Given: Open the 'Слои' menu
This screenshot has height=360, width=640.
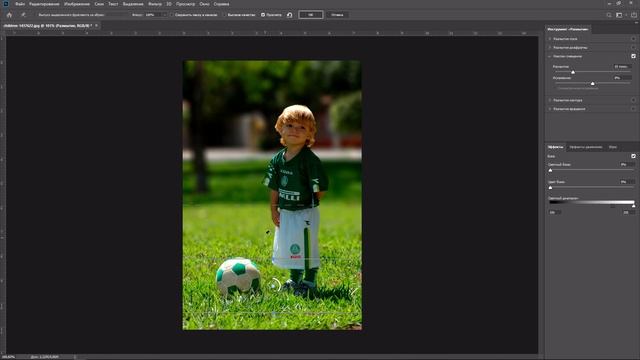Looking at the screenshot, I should coord(99,4).
